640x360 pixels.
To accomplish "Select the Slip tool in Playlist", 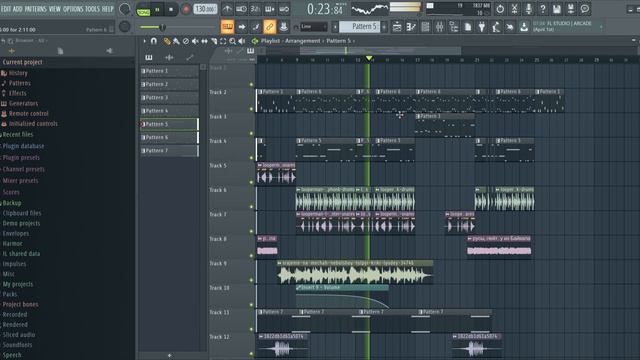I will (204, 41).
